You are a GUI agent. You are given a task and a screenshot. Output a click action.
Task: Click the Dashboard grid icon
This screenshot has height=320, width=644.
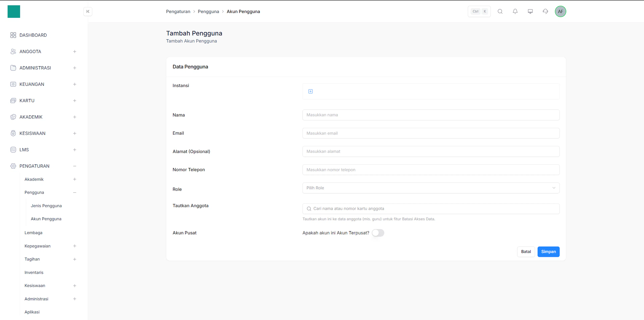pos(13,35)
